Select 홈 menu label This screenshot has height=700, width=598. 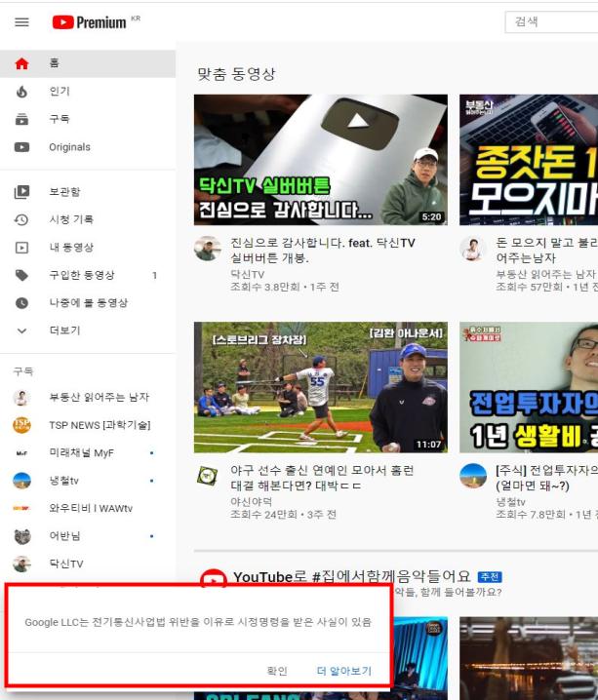[x=54, y=63]
